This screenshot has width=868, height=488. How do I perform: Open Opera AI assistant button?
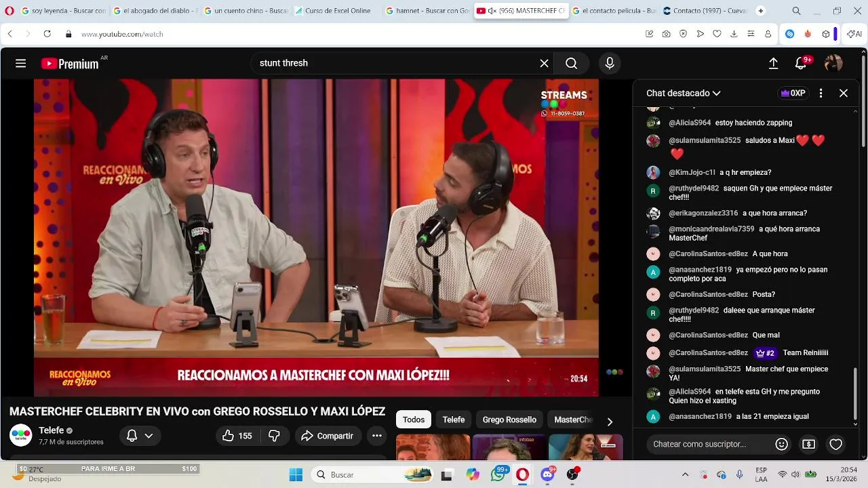(854, 34)
